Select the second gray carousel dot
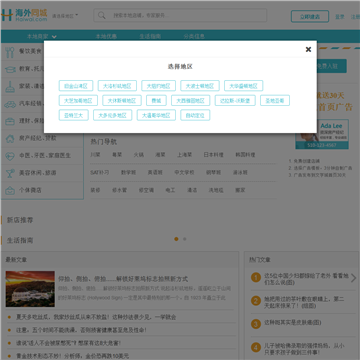This screenshot has height=360, width=360. pyautogui.click(x=185, y=239)
